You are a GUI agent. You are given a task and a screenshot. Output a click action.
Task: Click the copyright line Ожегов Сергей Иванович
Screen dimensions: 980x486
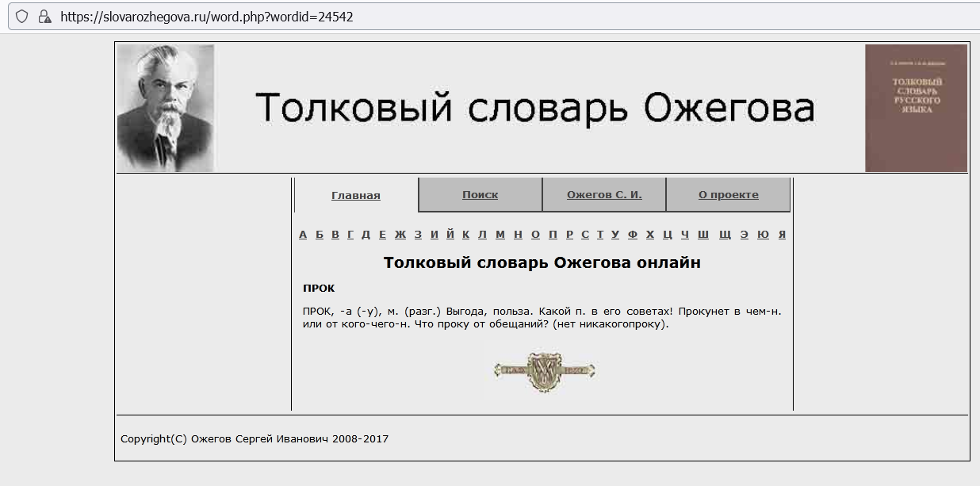point(255,438)
